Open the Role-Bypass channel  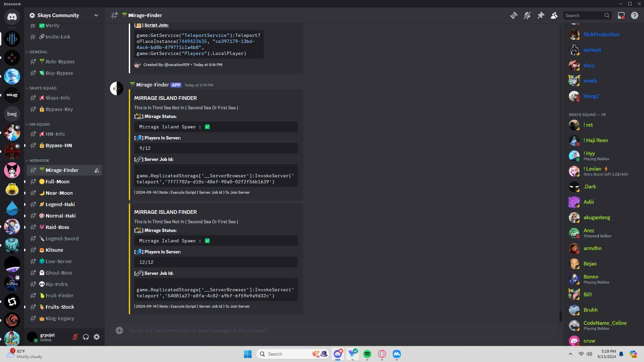click(x=64, y=62)
